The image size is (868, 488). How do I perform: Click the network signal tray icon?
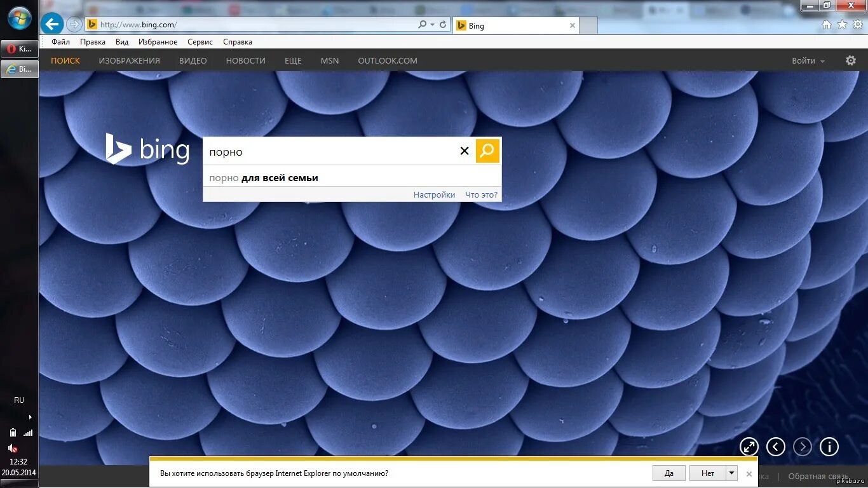27,433
